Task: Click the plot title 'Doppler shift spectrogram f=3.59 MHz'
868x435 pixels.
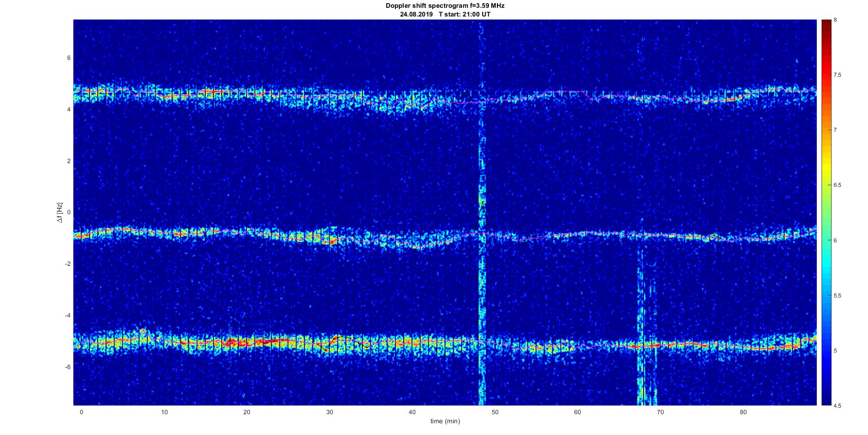Action: pyautogui.click(x=445, y=6)
